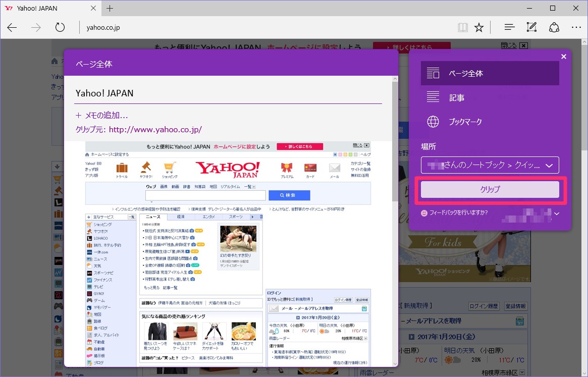The height and width of the screenshot is (377, 588).
Task: Select ページ全体 clip mode
Action: point(490,73)
